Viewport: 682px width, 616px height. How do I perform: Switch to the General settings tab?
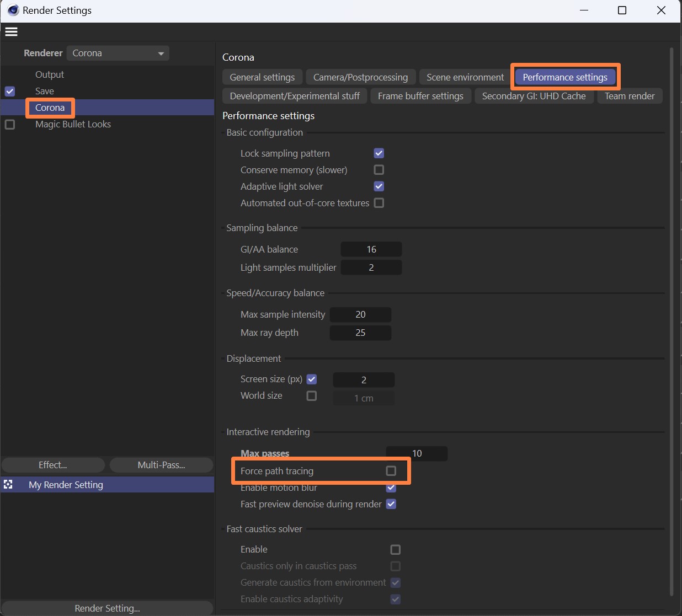pyautogui.click(x=262, y=77)
